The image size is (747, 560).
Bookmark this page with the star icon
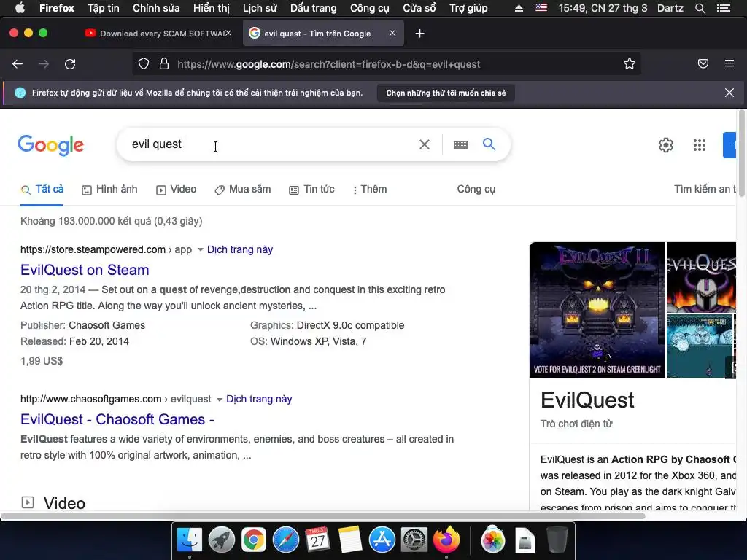click(630, 64)
